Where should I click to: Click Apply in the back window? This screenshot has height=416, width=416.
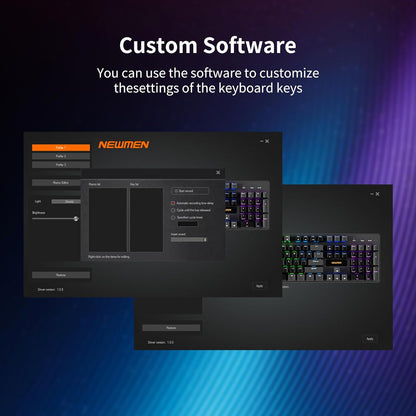(x=370, y=339)
